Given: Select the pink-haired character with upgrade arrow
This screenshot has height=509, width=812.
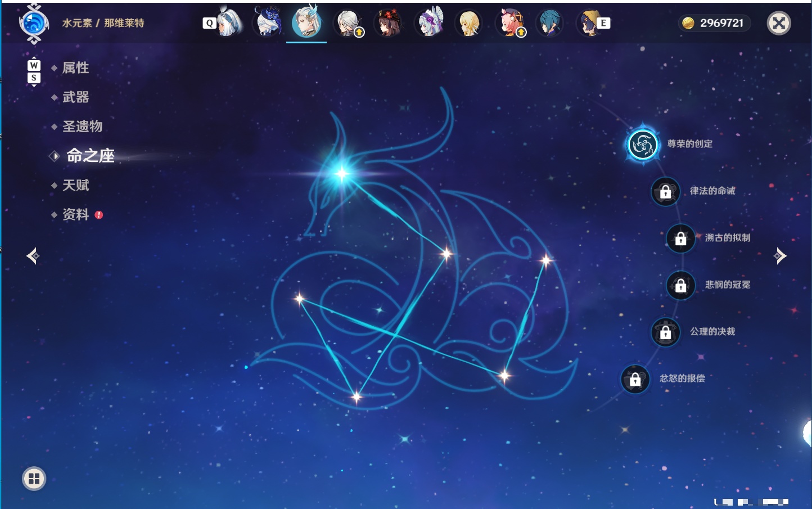Looking at the screenshot, I should tap(511, 23).
